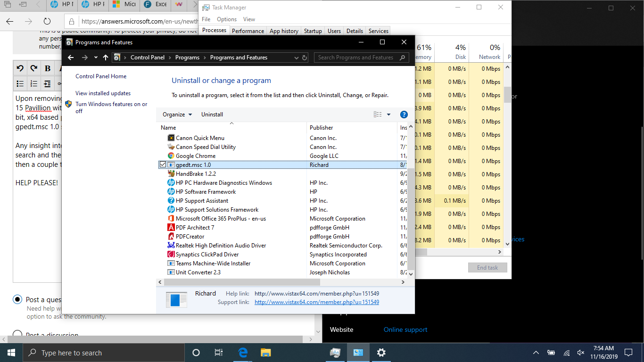The image size is (644, 362).
Task: Open the Organize dropdown menu
Action: tap(177, 115)
